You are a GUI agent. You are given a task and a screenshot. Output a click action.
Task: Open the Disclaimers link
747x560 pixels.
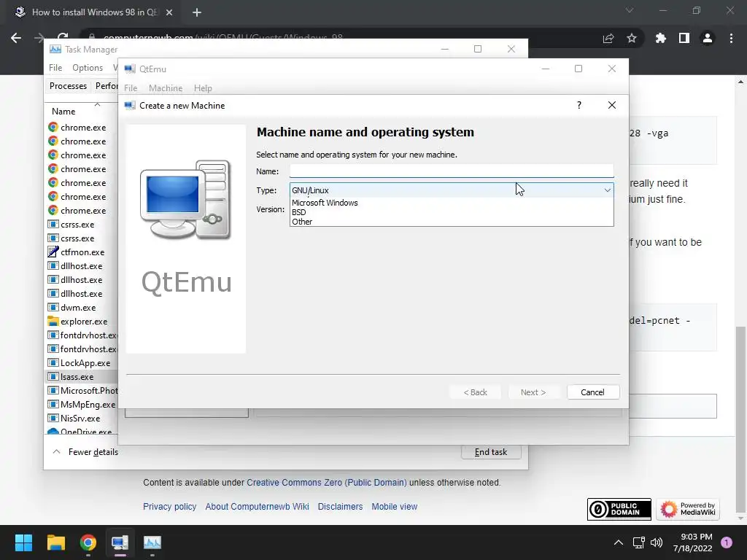(340, 507)
